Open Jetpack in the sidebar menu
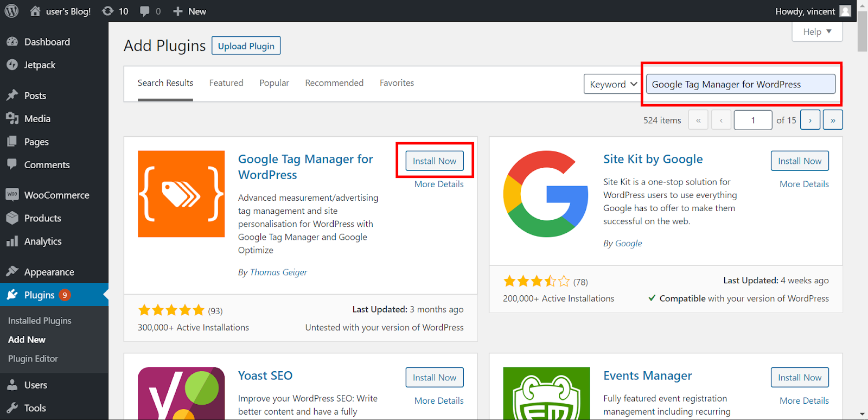 [x=40, y=65]
